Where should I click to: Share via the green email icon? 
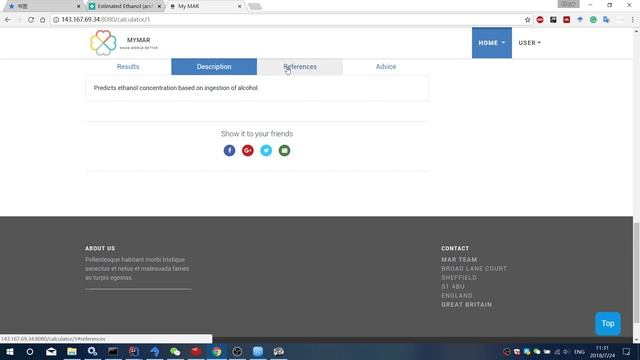pos(284,151)
